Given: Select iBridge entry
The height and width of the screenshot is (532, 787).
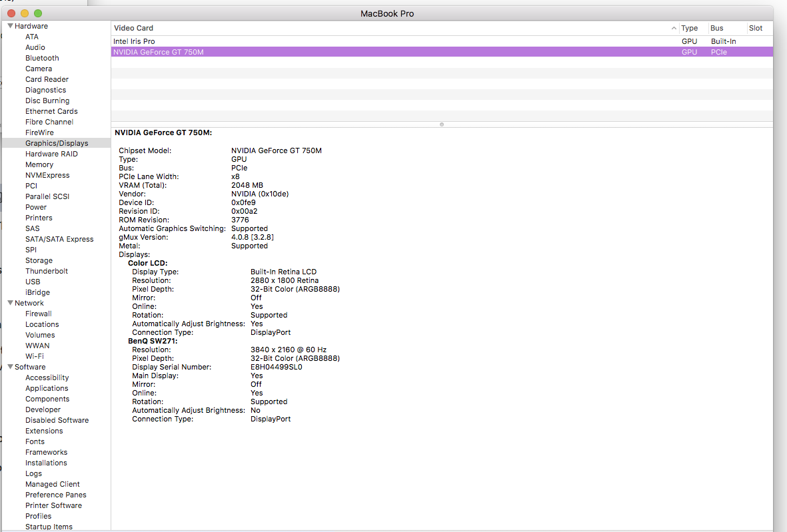Looking at the screenshot, I should (37, 292).
